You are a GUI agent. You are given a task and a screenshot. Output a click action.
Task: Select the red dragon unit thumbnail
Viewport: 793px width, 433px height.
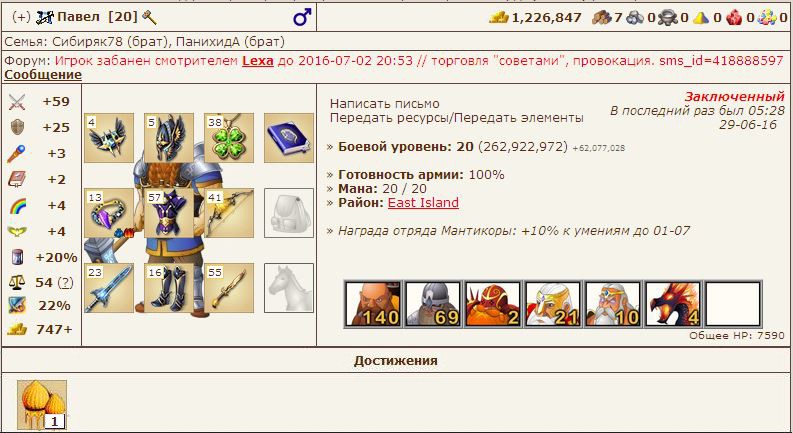click(x=673, y=304)
